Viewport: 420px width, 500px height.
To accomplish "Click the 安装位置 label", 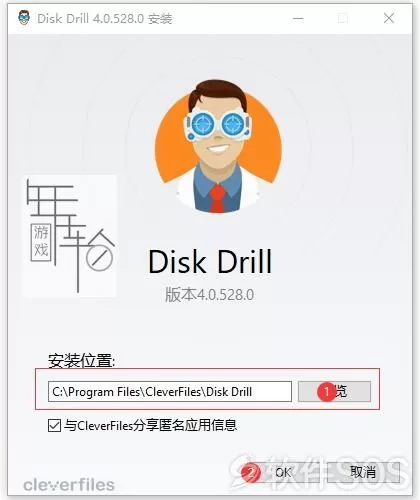I will (81, 361).
